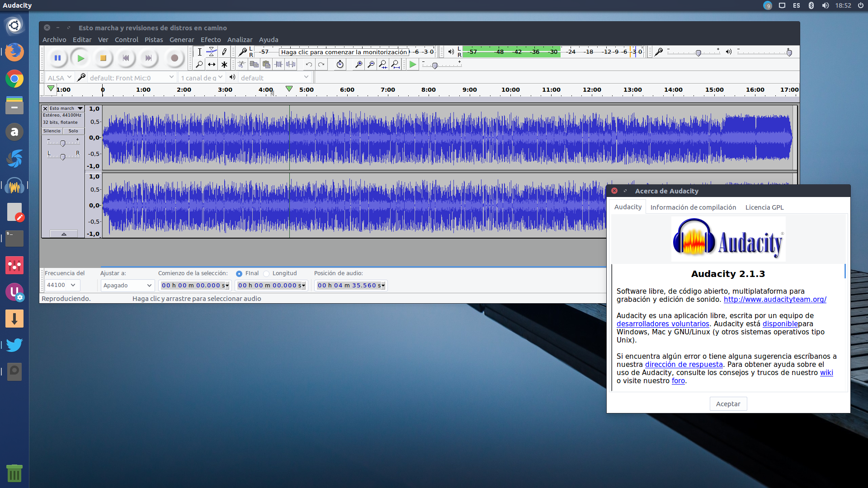Undo the last action
868x488 pixels.
click(309, 64)
